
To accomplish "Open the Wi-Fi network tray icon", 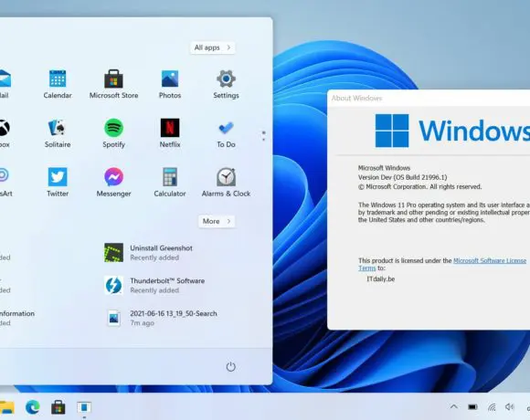I will pyautogui.click(x=492, y=407).
